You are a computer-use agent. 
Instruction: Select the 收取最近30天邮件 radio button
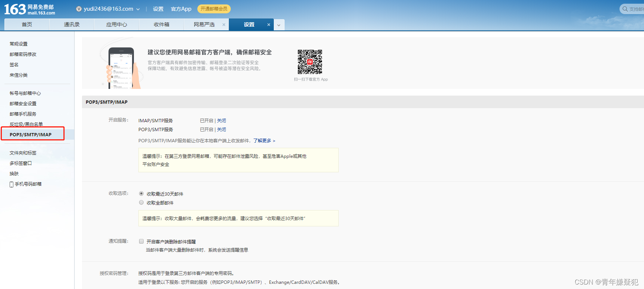(141, 193)
